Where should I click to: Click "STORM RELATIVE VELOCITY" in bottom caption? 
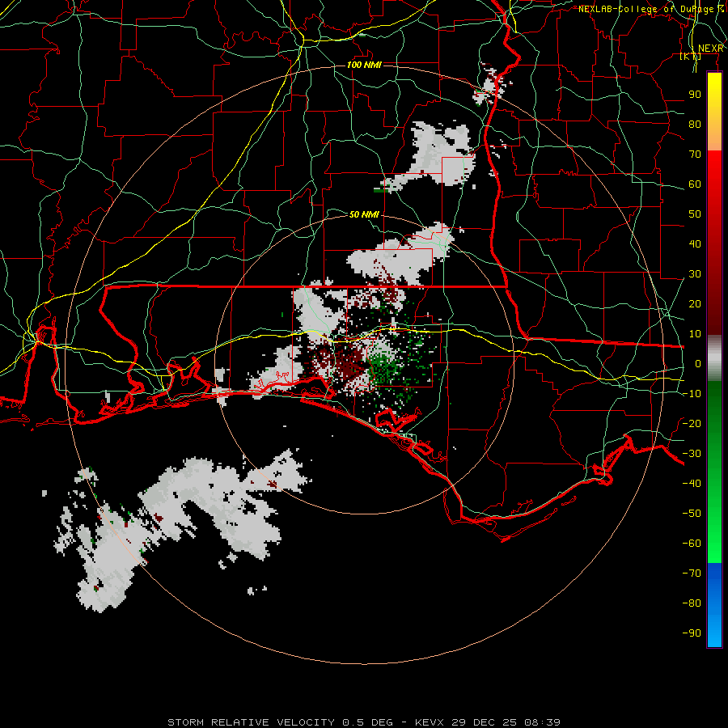click(251, 722)
